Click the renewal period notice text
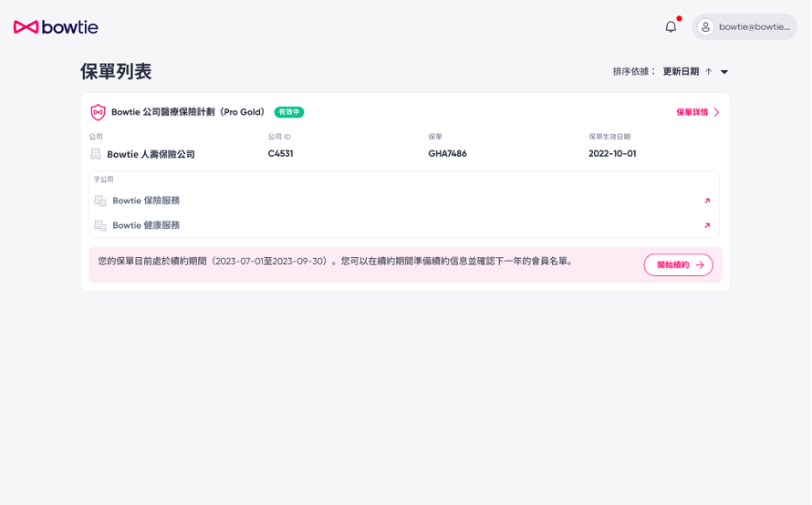Viewport: 812px width, 505px height. [x=336, y=262]
